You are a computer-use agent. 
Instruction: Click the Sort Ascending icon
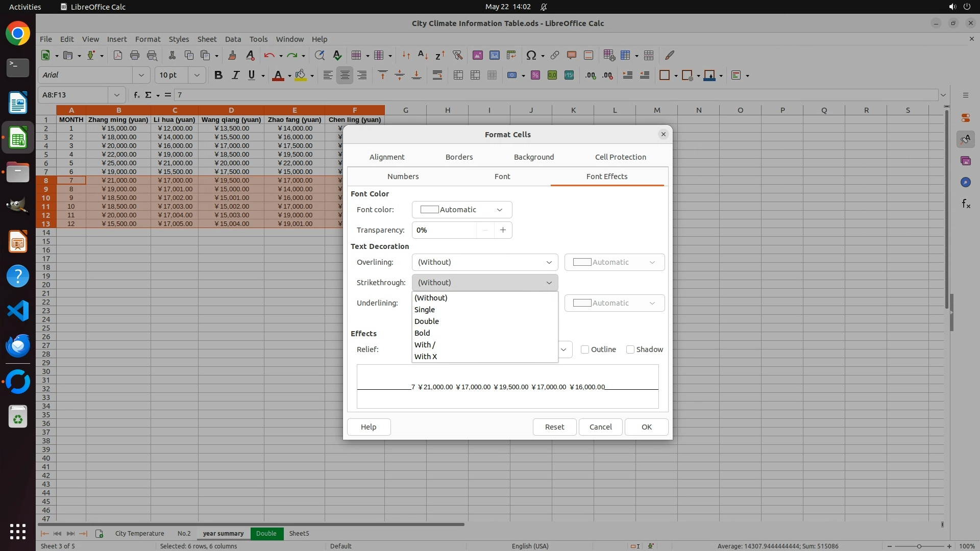click(423, 55)
